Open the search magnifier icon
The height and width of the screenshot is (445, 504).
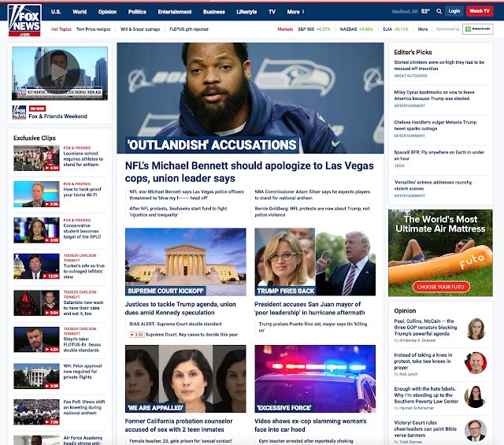[439, 11]
